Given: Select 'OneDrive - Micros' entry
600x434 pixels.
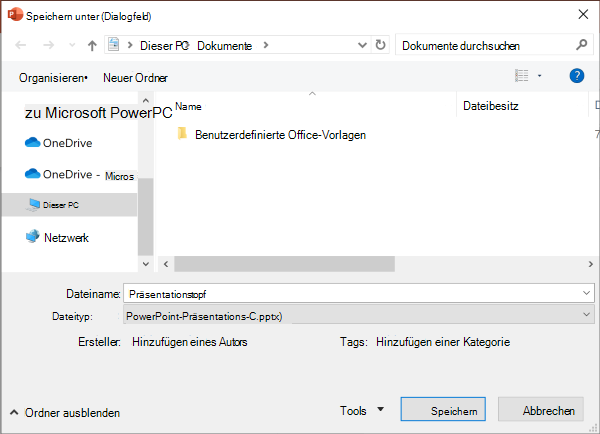Looking at the screenshot, I should tap(80, 175).
